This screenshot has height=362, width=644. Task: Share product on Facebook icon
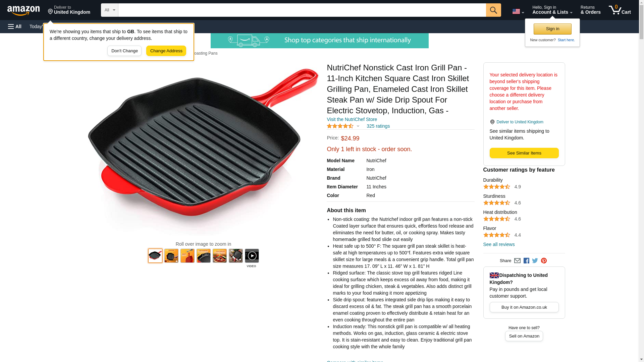click(526, 261)
